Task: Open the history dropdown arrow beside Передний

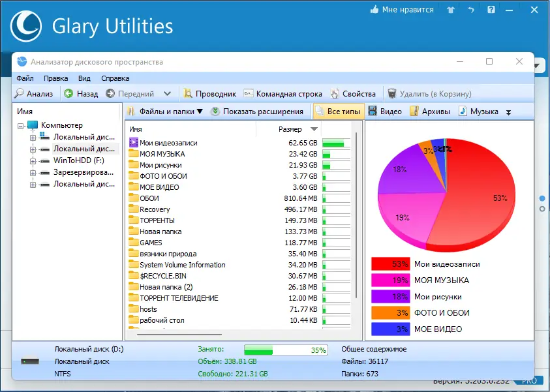Action: pyautogui.click(x=167, y=94)
